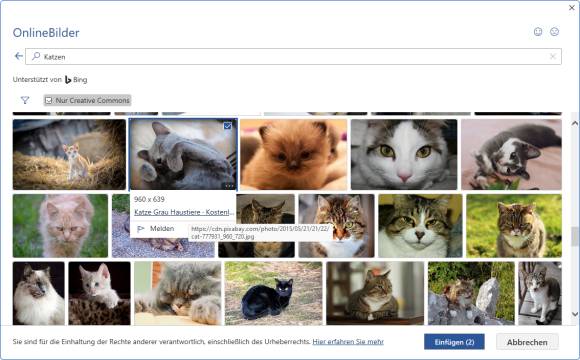Clear the Katzen search text with X
580x360 pixels.
pyautogui.click(x=553, y=56)
